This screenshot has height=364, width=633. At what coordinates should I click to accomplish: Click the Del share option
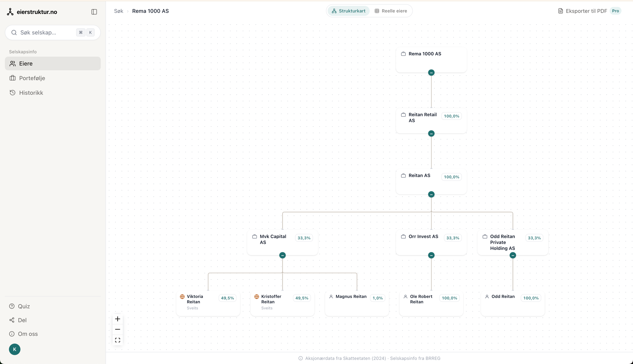point(18,320)
